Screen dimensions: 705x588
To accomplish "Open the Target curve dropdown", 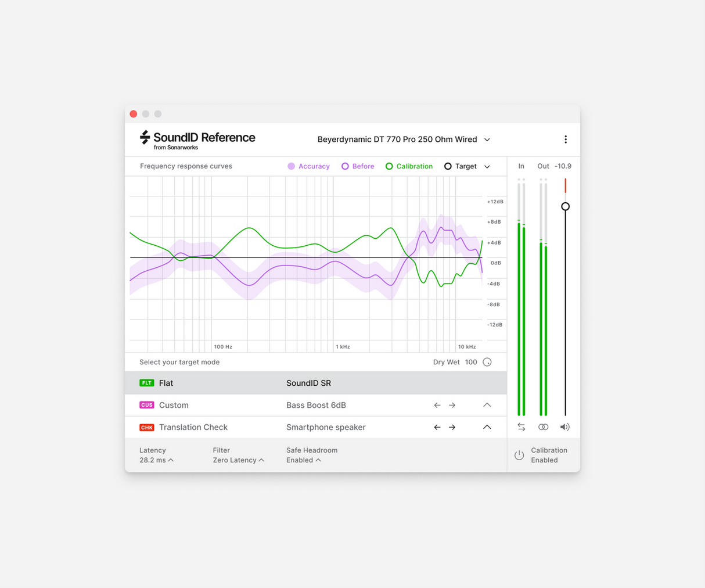I will [x=487, y=166].
